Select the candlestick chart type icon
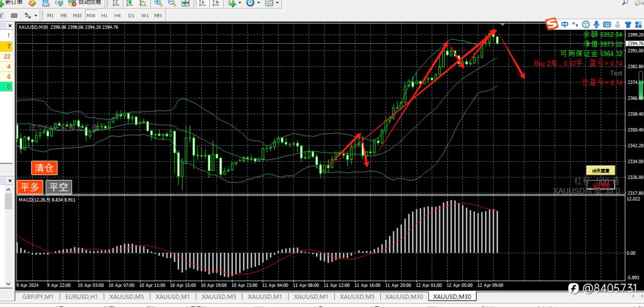The width and height of the screenshot is (644, 307). [129, 3]
